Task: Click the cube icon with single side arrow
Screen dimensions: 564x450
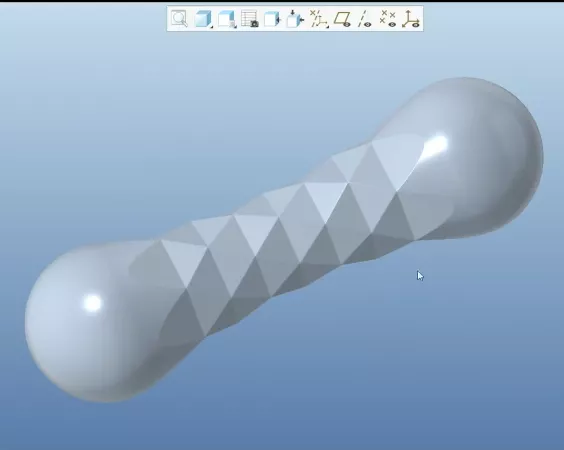Action: pos(272,18)
